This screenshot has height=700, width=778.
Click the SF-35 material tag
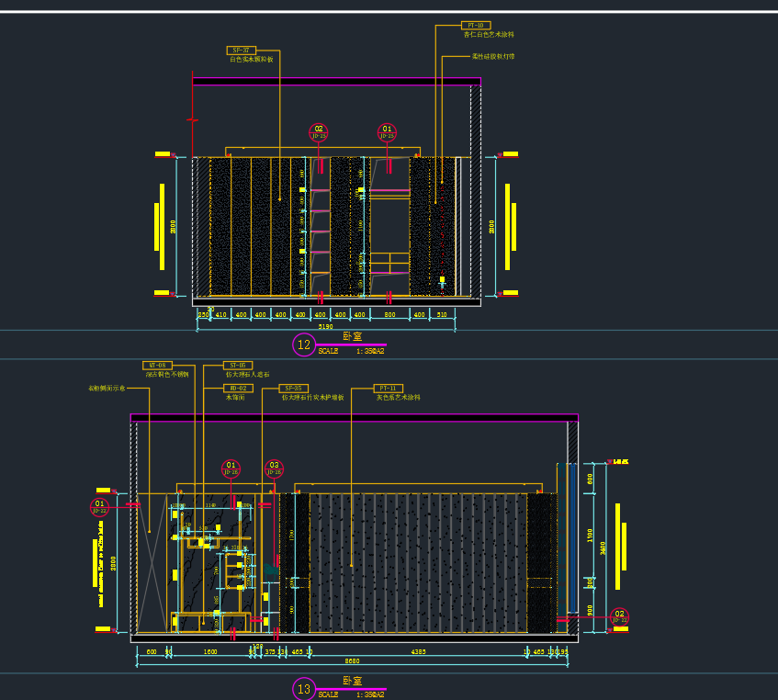293,388
